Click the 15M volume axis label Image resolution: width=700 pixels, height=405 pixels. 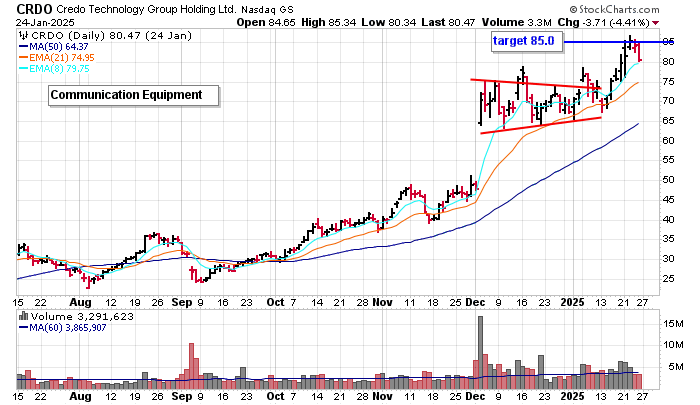[674, 323]
